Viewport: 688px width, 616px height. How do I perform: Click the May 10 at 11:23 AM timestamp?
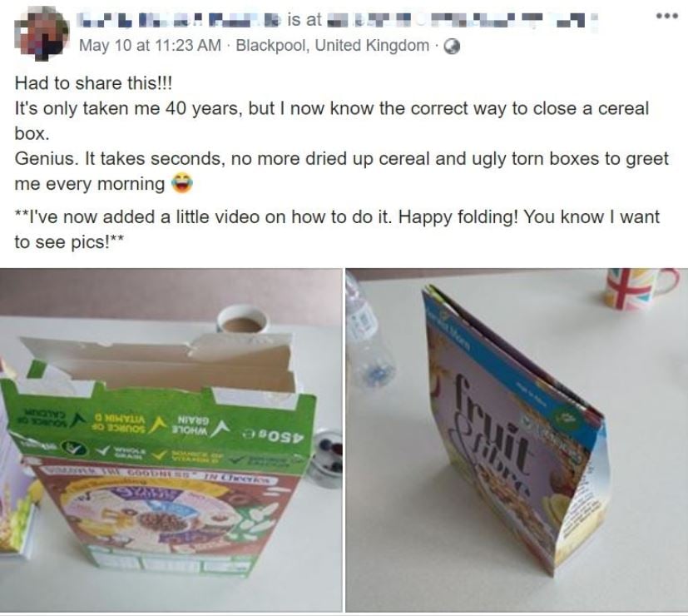150,45
